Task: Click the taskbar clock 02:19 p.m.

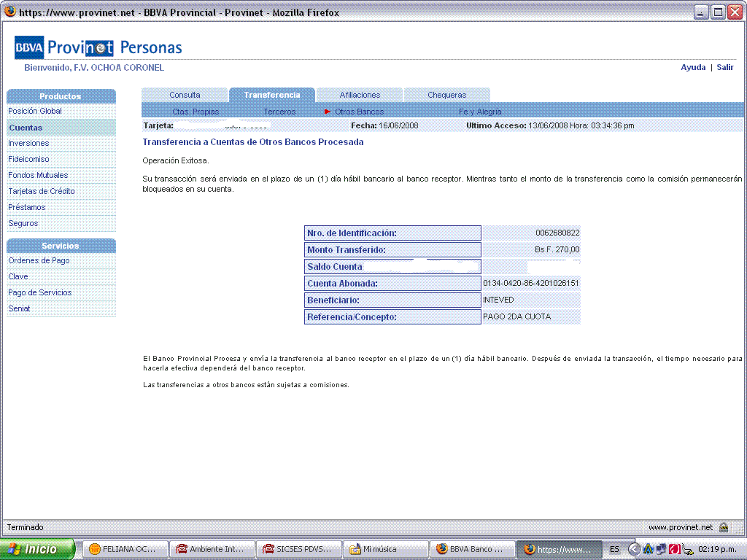Action: click(x=717, y=549)
